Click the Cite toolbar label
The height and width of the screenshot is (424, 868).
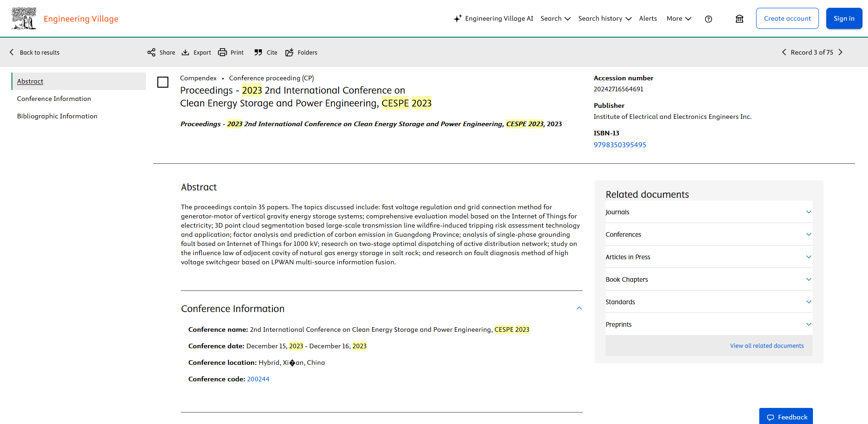coord(272,52)
